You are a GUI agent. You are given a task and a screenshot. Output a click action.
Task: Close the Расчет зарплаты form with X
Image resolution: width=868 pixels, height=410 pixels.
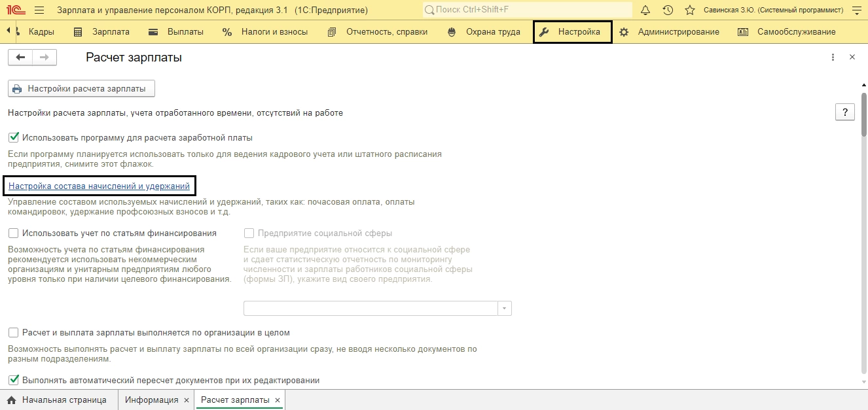[x=852, y=58]
